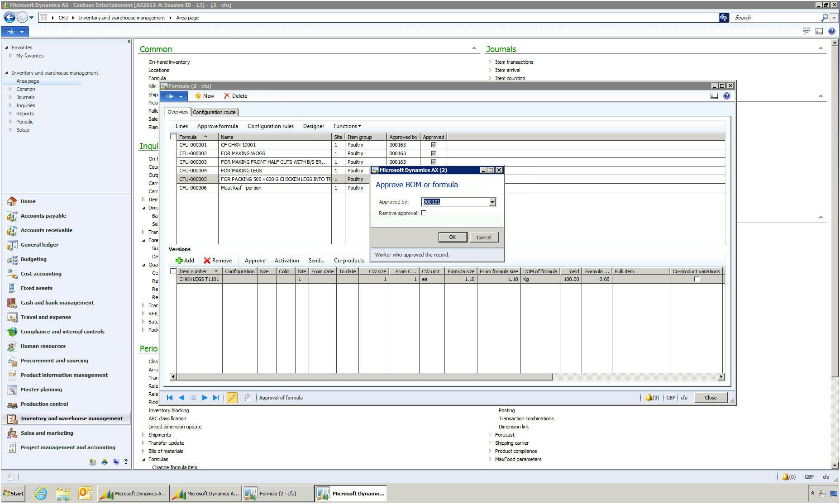Open Lines for selected formula
Viewport: 840px width, 504px height.
[x=181, y=126]
